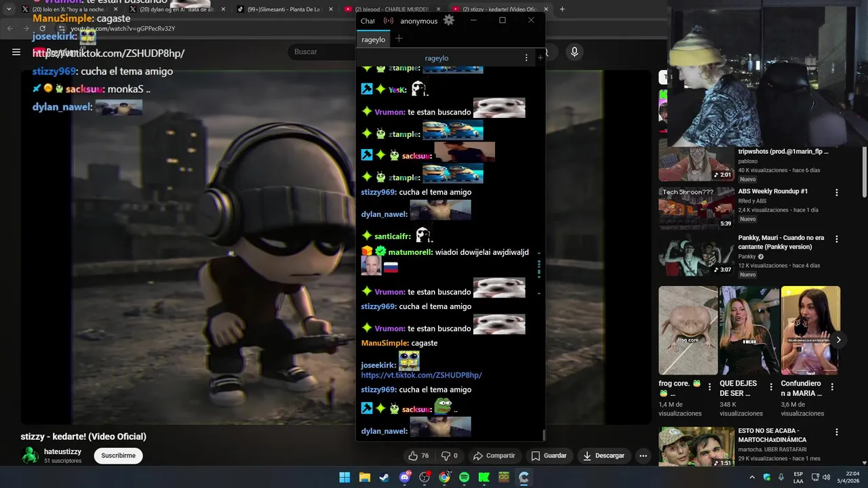Click the Descargar download button
This screenshot has height=488, width=868.
coord(604,455)
